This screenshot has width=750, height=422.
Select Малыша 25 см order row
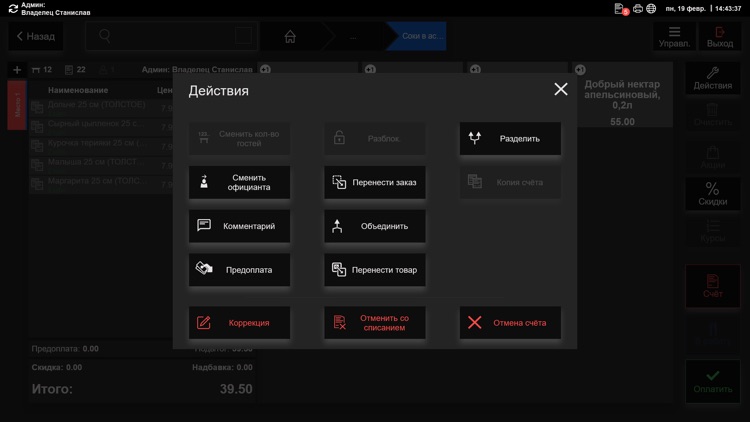coord(101,165)
